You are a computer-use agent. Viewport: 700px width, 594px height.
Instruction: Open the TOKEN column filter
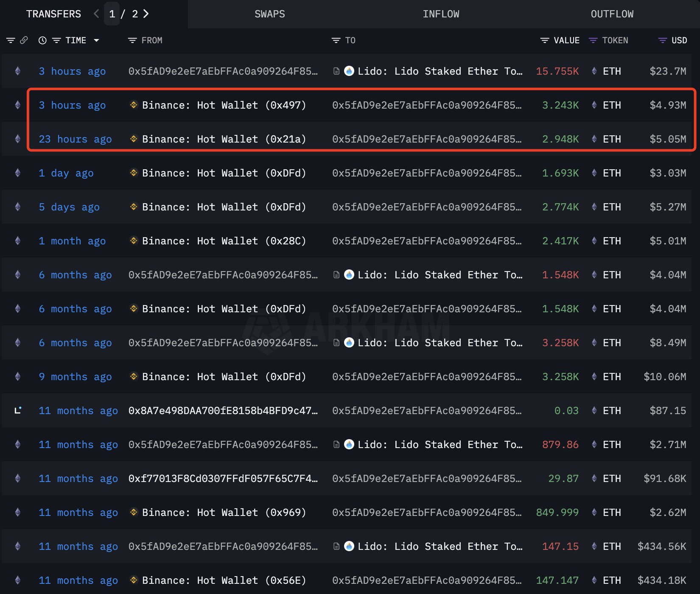click(593, 40)
